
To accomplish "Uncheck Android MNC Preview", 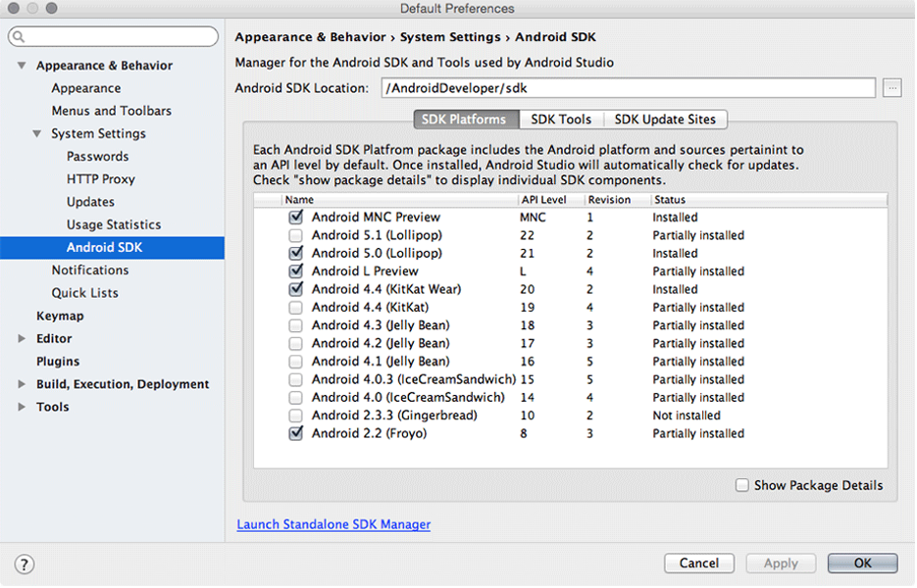I will tap(296, 217).
